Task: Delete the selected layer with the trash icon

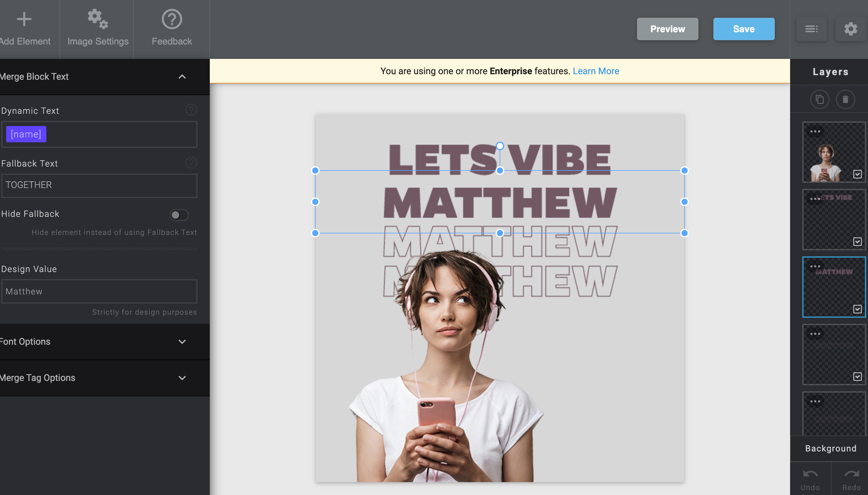Action: pyautogui.click(x=845, y=99)
